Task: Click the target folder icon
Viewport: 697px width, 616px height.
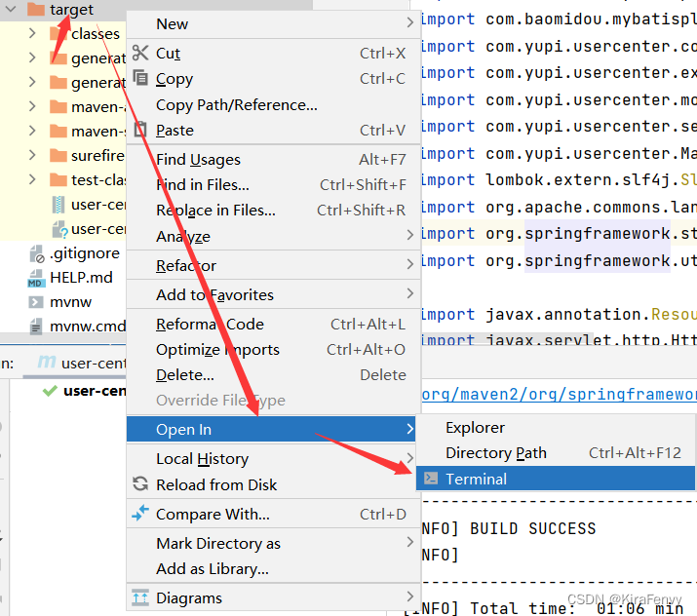Action: (36, 10)
